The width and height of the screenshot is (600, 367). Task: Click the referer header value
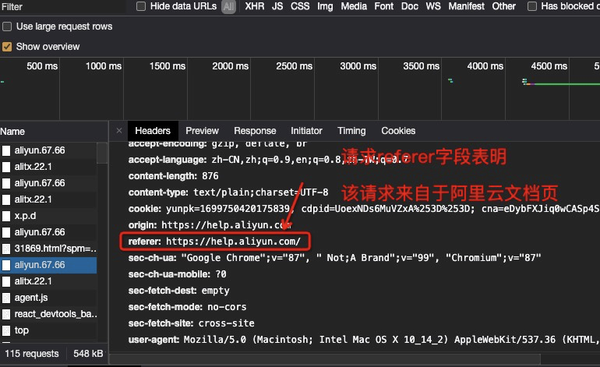233,241
